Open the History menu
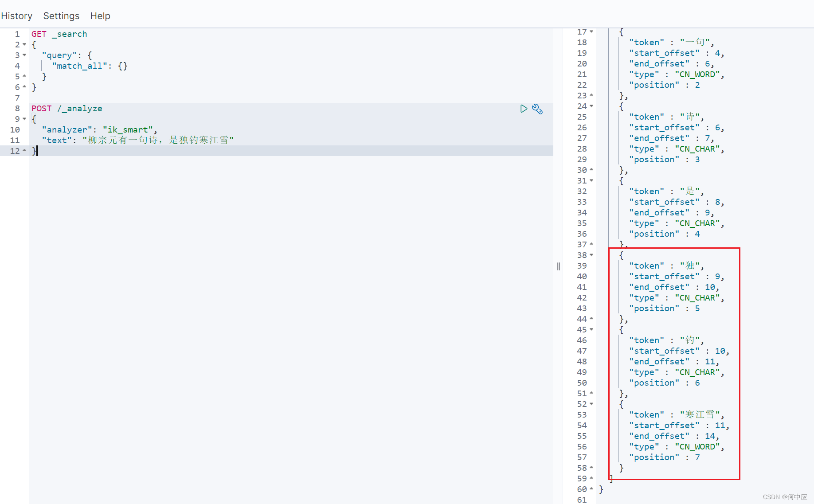 [x=17, y=16]
